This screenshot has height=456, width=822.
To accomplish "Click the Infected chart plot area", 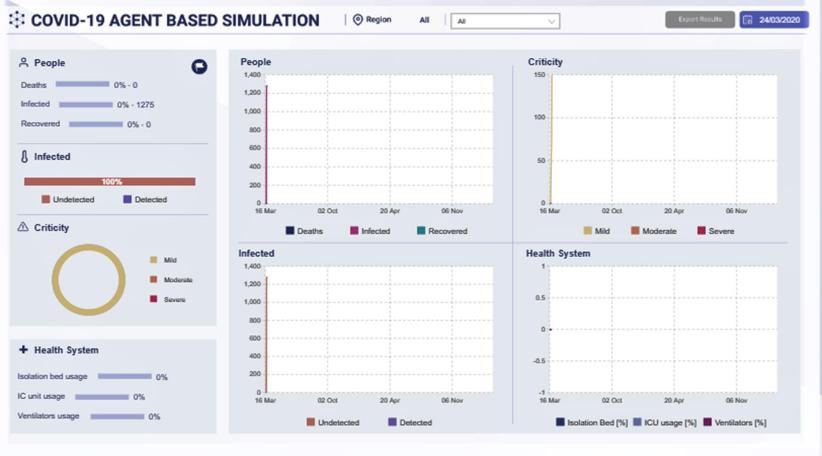I will 379,329.
